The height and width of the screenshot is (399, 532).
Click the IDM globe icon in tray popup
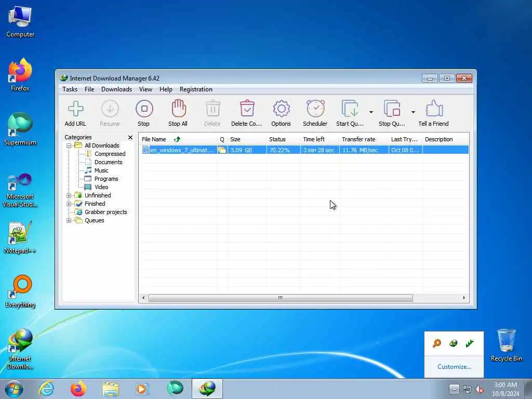[453, 343]
